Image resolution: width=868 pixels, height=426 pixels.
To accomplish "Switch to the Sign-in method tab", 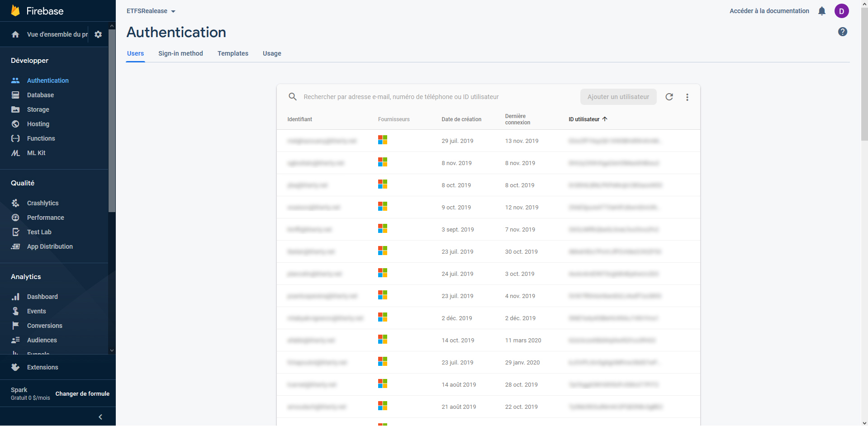I will point(180,53).
